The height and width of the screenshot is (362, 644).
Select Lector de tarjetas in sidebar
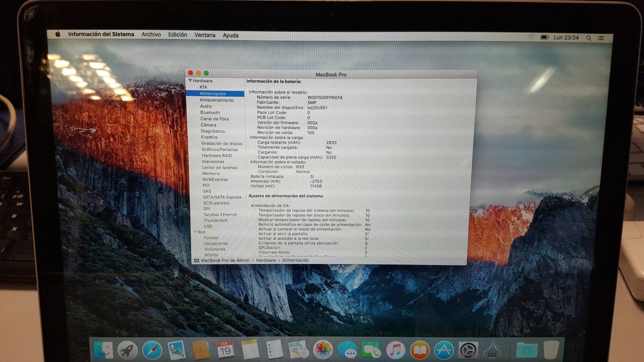219,167
